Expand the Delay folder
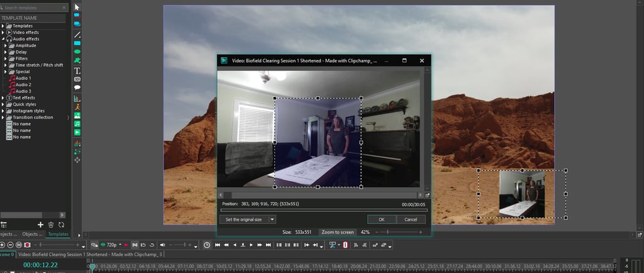 (6, 52)
